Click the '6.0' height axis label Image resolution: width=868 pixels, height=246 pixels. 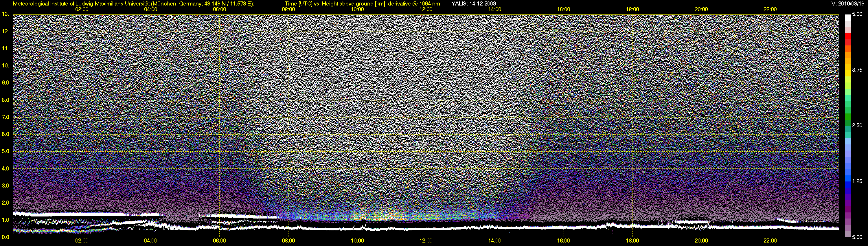[5, 134]
